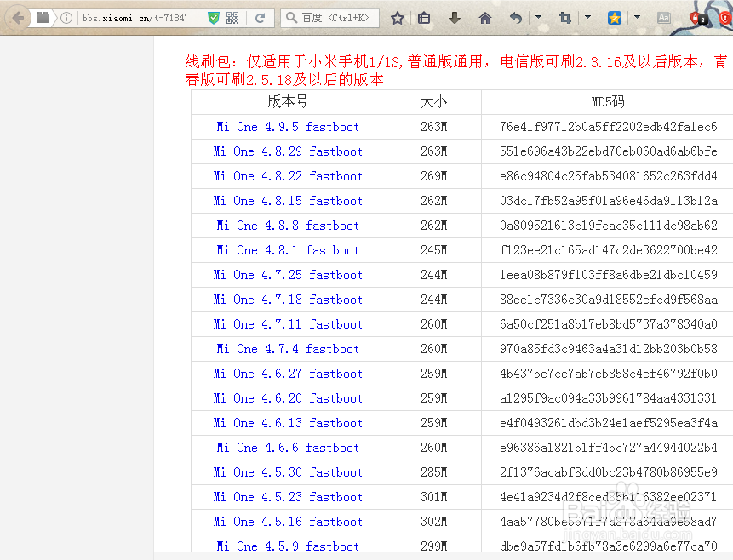This screenshot has height=560, width=733.
Task: Expand the dropdown next to the blue star icon
Action: 637,18
